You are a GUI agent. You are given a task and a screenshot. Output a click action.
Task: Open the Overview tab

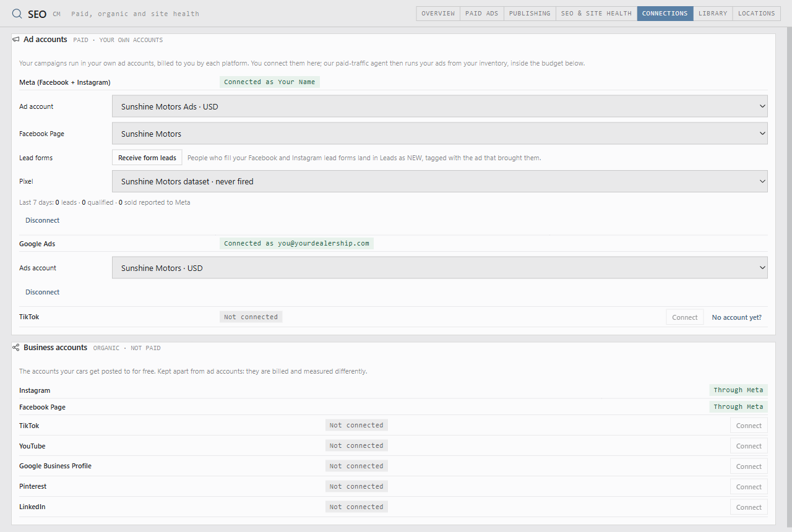438,14
